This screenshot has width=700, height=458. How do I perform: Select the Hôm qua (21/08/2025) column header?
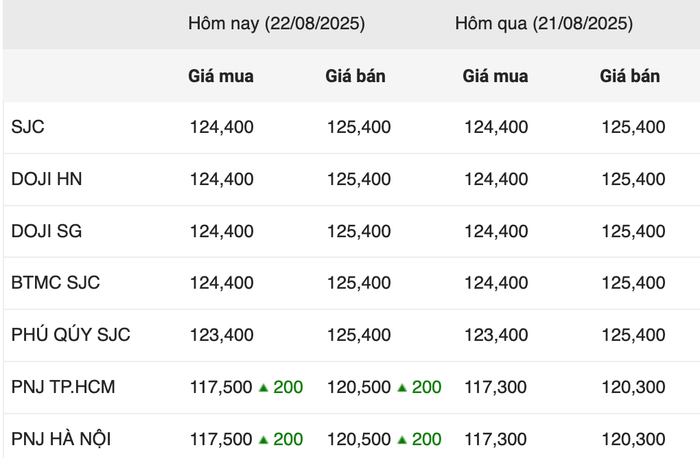544,23
